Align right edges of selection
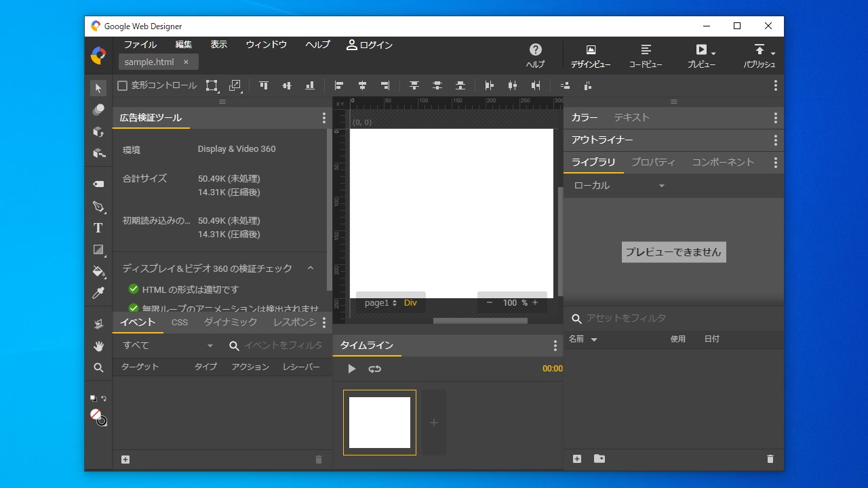Viewport: 868px width, 488px height. coord(385,85)
